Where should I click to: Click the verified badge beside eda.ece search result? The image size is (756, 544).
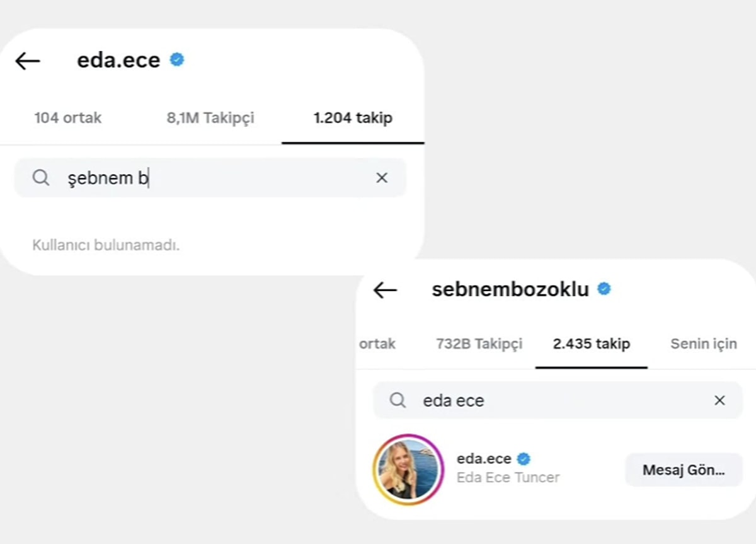tap(525, 459)
